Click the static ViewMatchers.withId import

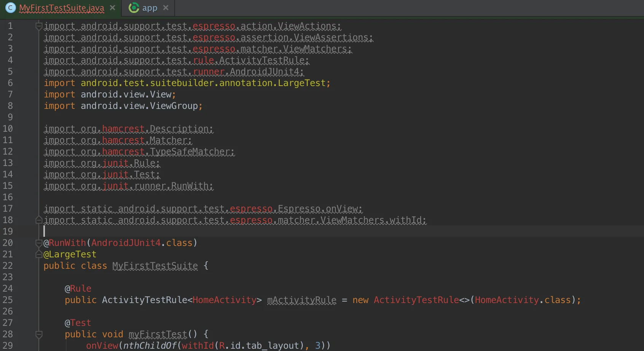[235, 220]
